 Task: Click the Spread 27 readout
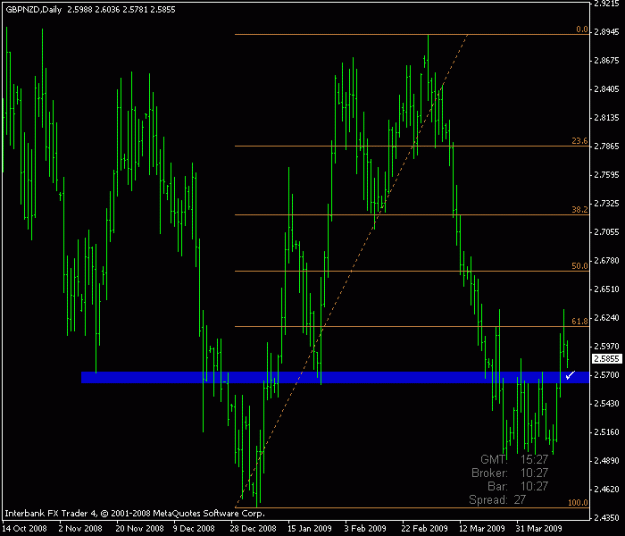[x=497, y=500]
